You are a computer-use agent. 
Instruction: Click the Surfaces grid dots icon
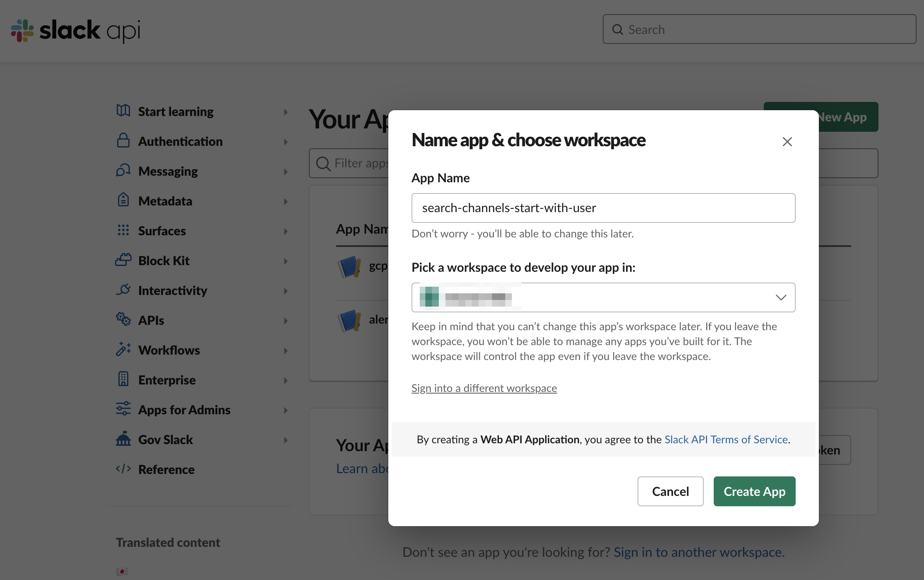(123, 230)
